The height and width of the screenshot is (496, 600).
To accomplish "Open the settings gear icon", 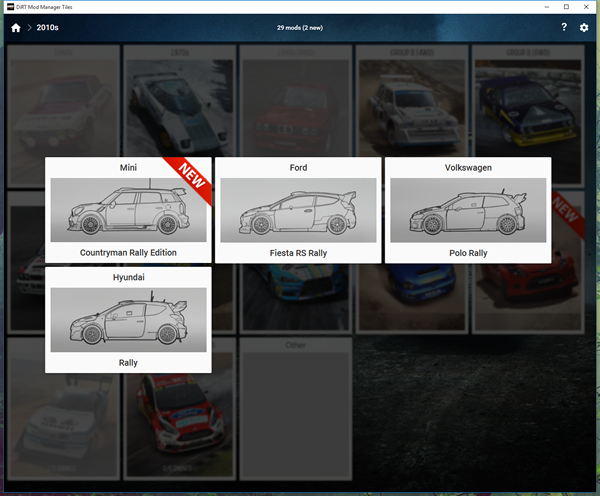I will tap(584, 28).
